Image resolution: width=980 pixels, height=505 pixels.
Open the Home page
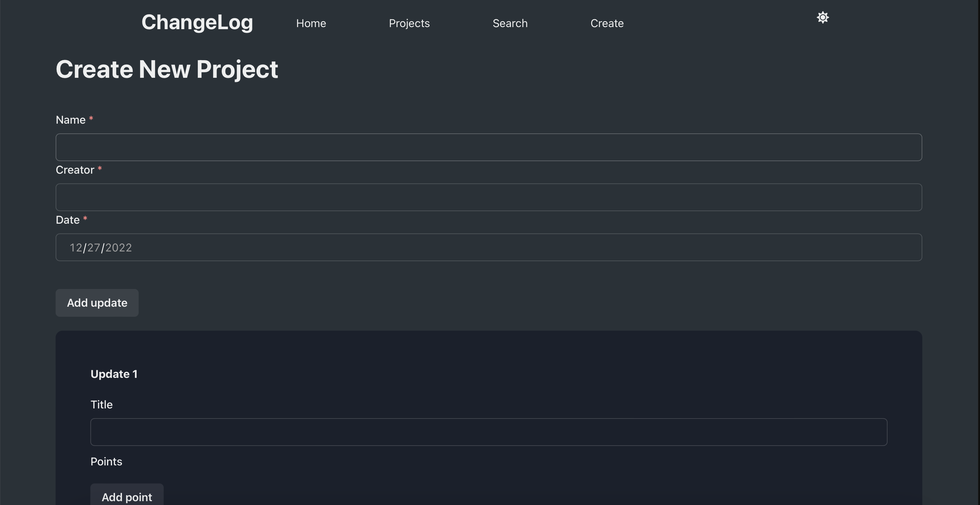point(311,23)
